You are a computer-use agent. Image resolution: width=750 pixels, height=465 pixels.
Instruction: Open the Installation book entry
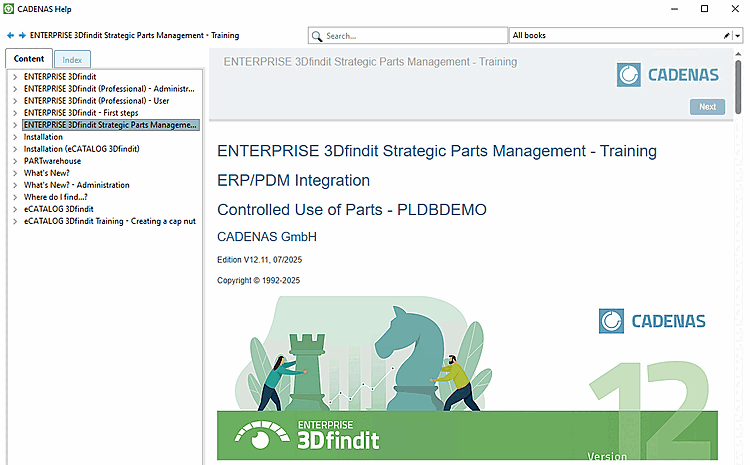(x=43, y=137)
